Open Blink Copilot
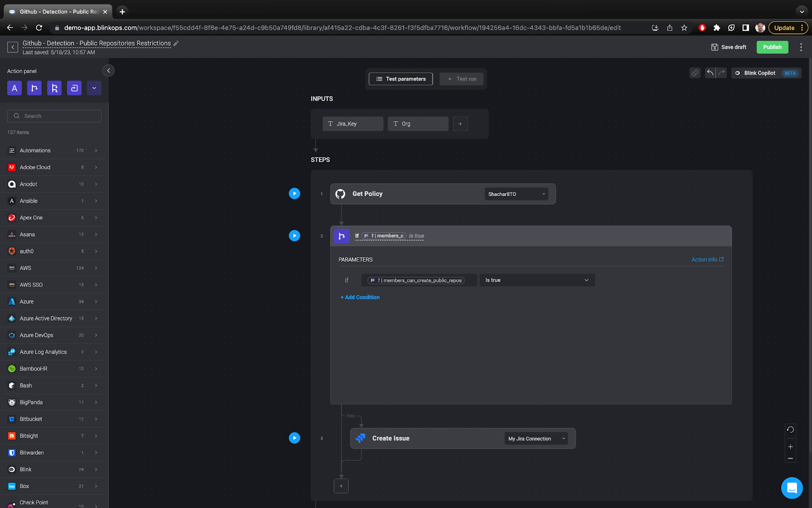Screen dimensions: 812x508 tap(760, 73)
